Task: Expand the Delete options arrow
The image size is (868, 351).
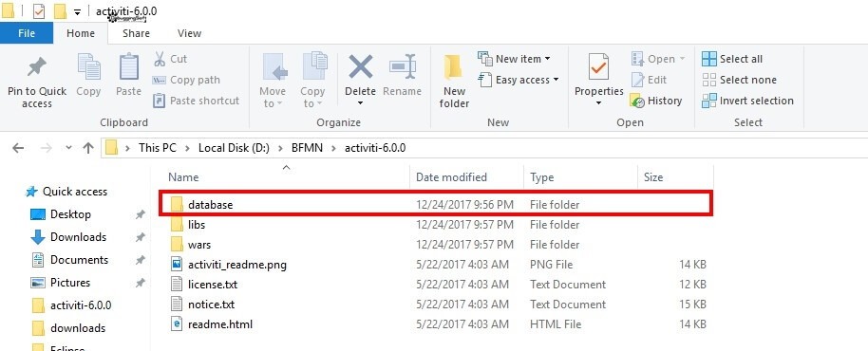Action: pos(360,102)
